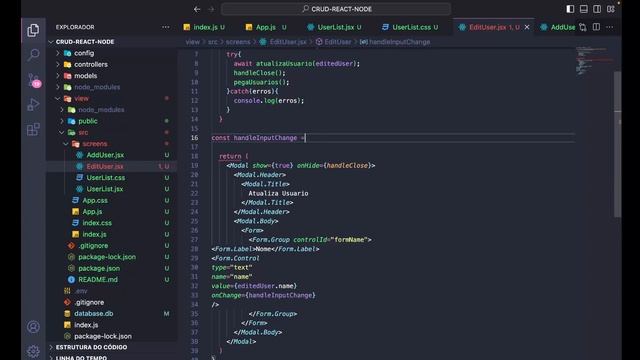
Task: Open the Extensions view
Action: (33, 130)
